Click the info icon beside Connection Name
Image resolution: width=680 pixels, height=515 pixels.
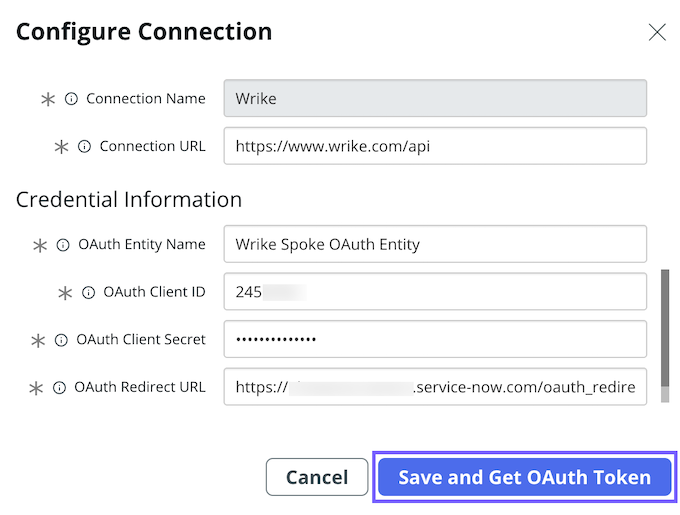pyautogui.click(x=71, y=99)
